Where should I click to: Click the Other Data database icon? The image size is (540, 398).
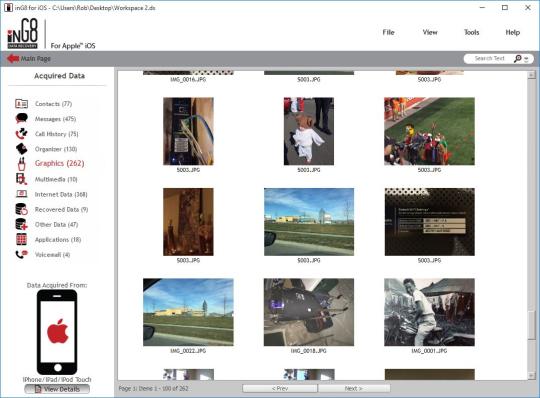tap(21, 224)
